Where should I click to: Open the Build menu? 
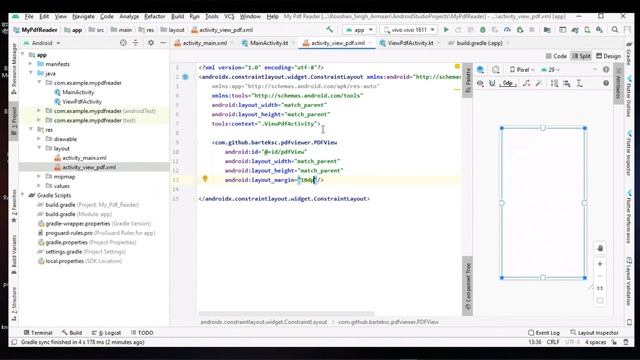click(x=177, y=16)
